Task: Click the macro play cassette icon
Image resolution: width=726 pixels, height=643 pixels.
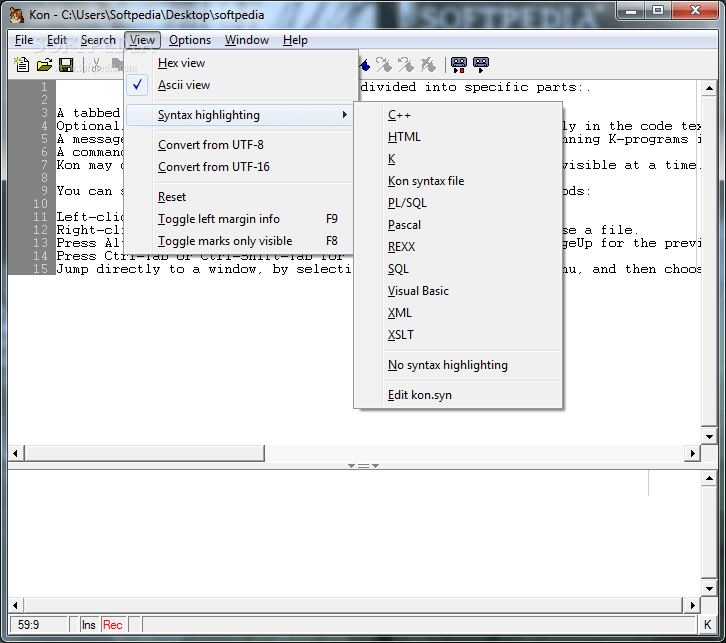Action: pos(481,64)
